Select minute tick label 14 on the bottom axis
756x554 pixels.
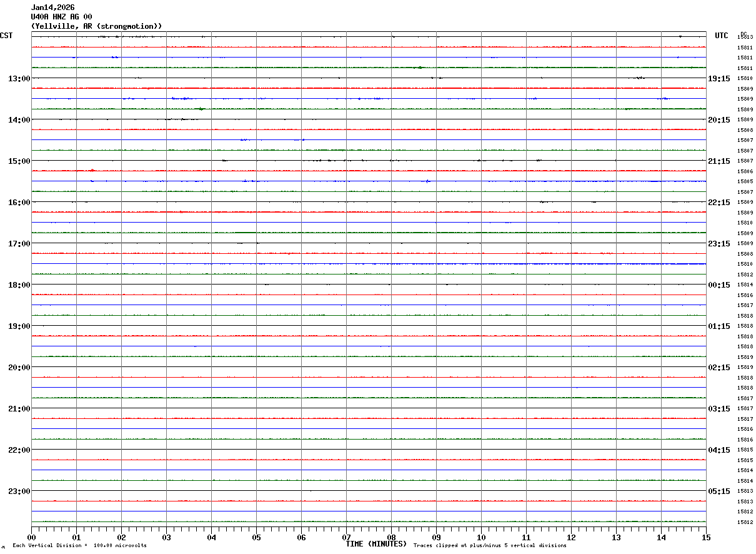tap(661, 537)
